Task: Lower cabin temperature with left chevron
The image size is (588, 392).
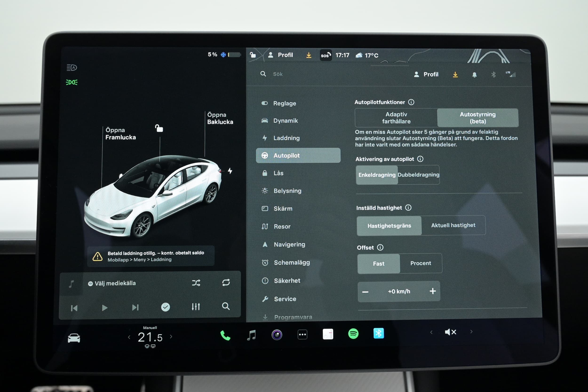Action: [129, 337]
